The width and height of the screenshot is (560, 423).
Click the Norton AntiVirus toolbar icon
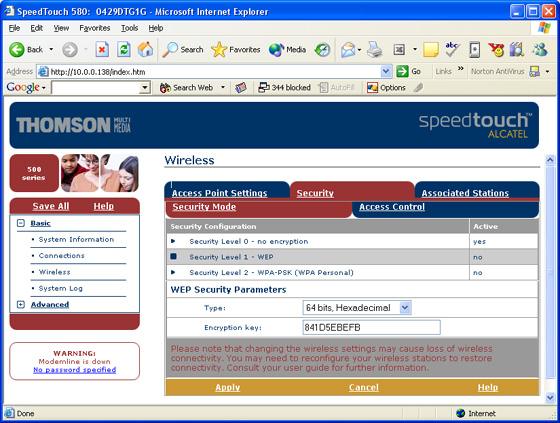coord(534,71)
